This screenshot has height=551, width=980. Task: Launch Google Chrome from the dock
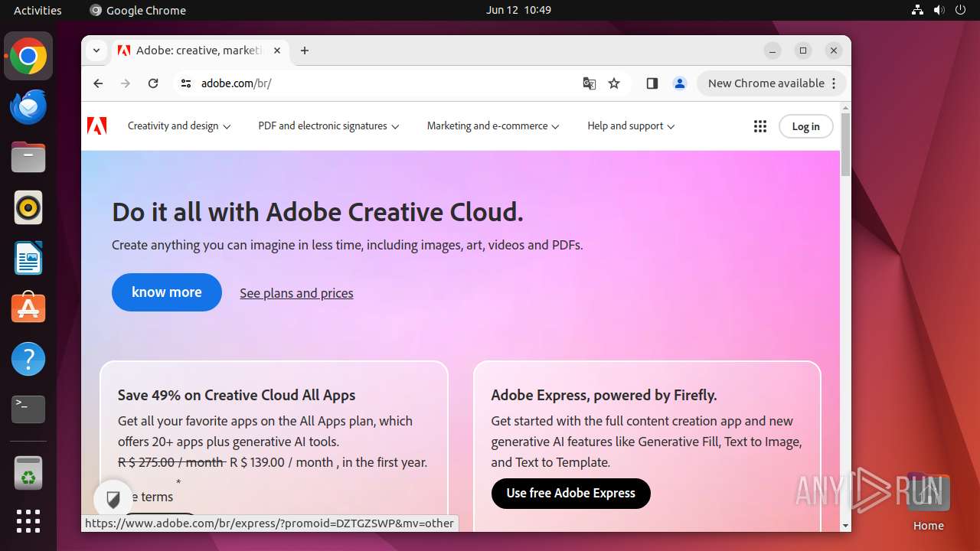[x=28, y=57]
